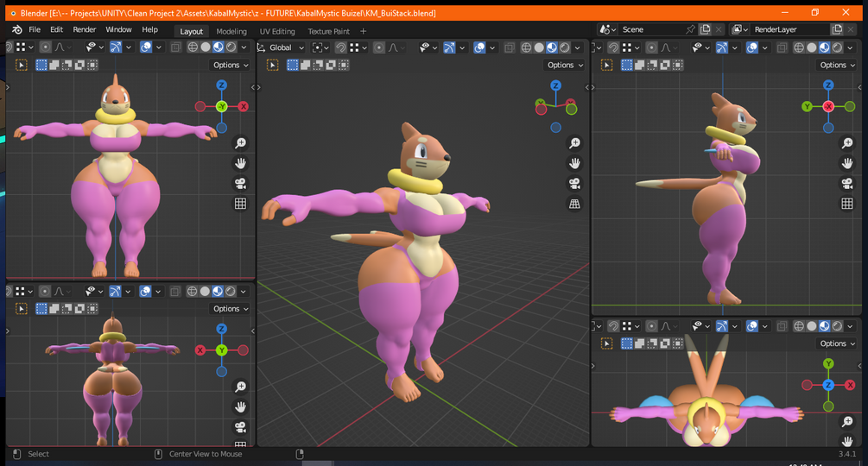Click pan hand icon in center viewport

click(x=574, y=164)
